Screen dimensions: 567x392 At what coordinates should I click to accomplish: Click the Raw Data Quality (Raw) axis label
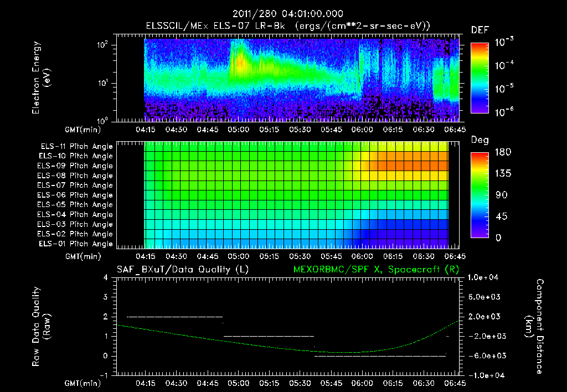pos(41,326)
